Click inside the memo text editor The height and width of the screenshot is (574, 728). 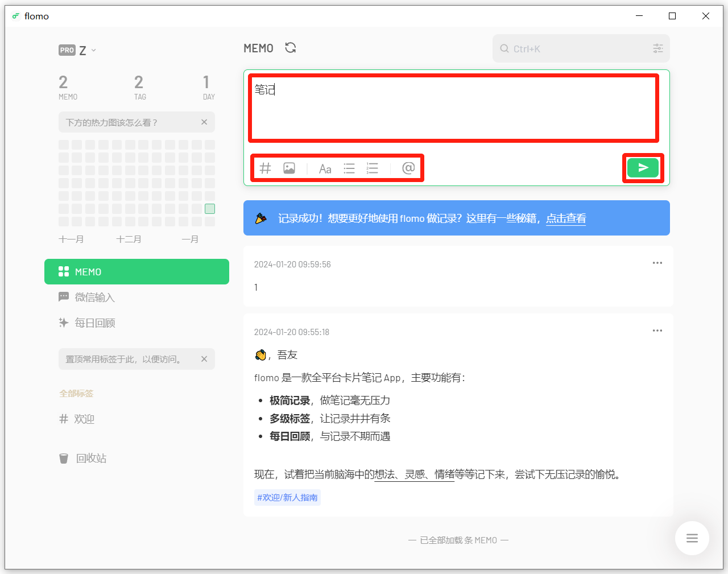tap(453, 108)
